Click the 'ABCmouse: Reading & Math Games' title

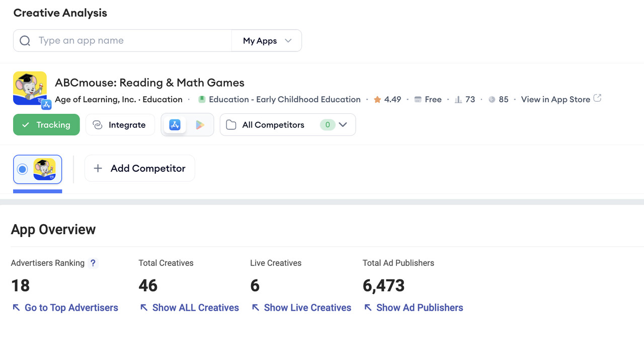(x=149, y=83)
